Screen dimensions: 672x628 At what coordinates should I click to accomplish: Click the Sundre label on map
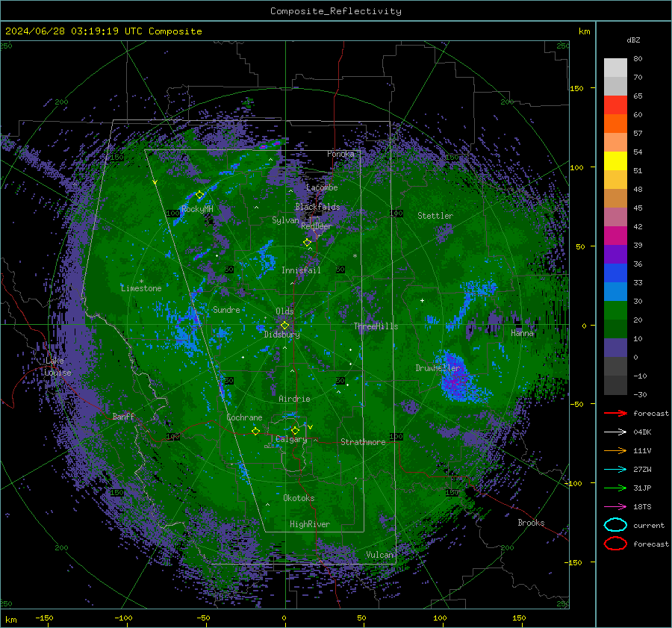tap(226, 310)
